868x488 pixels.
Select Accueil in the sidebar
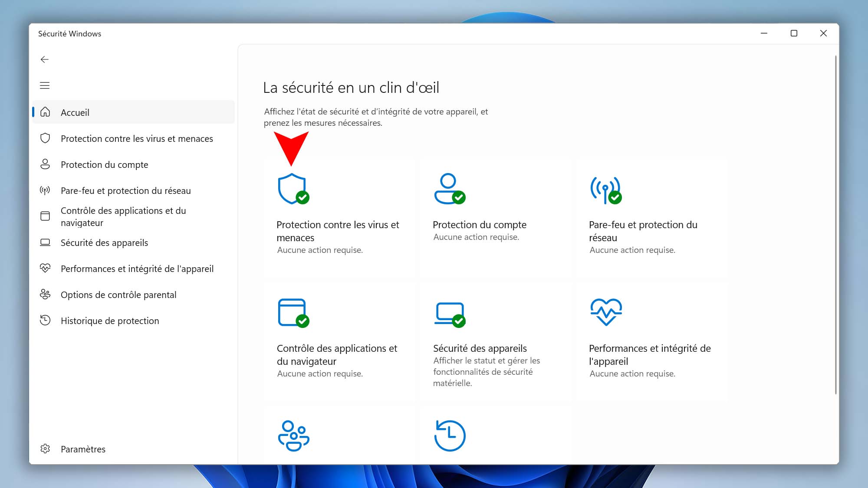(134, 112)
